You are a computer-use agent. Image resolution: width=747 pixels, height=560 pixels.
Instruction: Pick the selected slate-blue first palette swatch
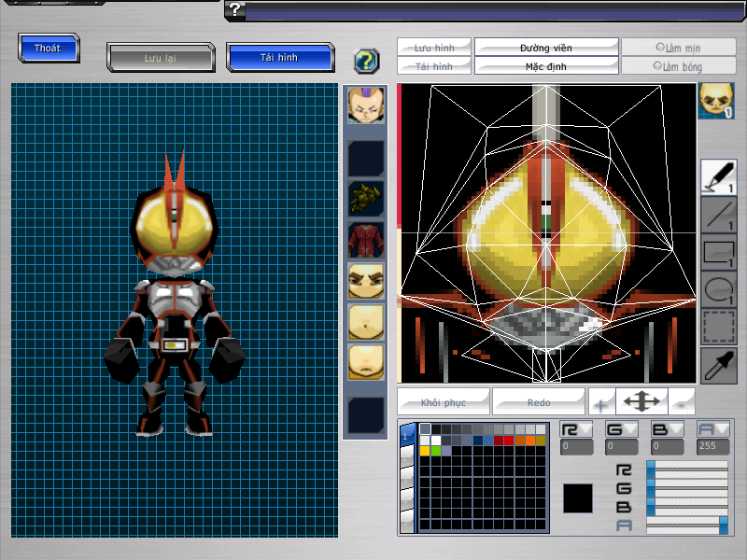click(x=425, y=429)
